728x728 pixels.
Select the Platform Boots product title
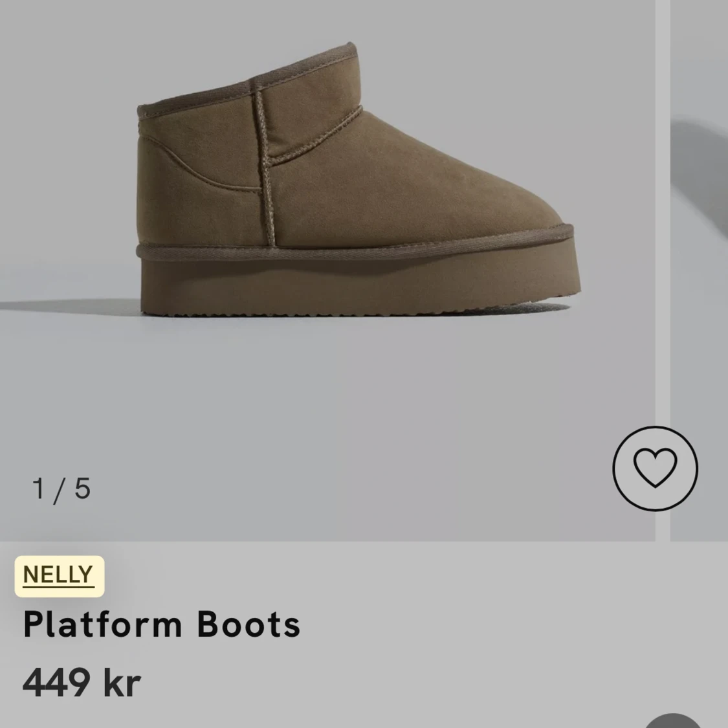[x=162, y=624]
